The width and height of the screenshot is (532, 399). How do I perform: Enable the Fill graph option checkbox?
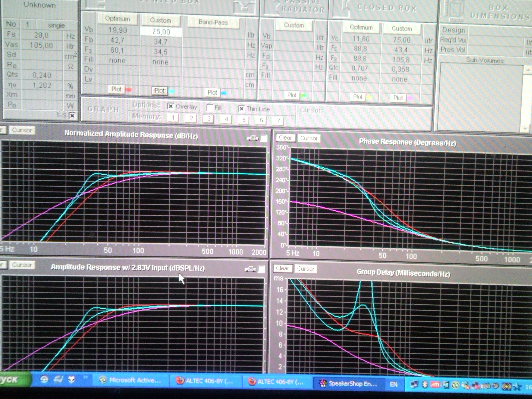pos(210,108)
